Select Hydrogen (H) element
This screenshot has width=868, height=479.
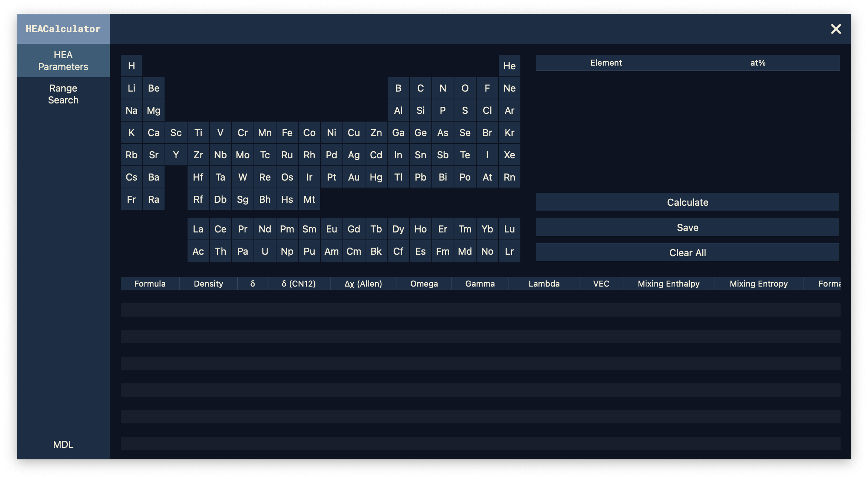(132, 66)
